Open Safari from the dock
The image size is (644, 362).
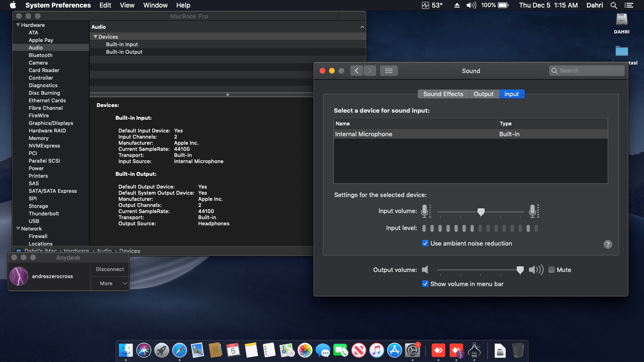(180, 350)
